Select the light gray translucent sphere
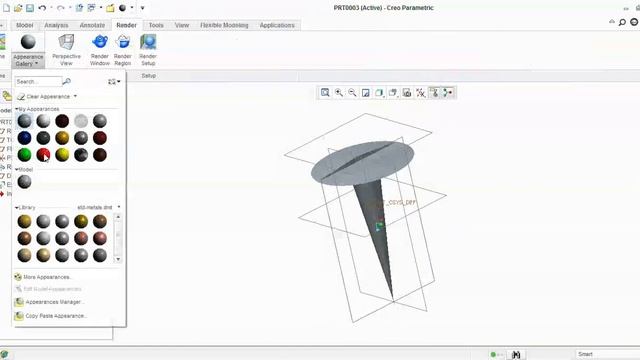 pos(81,121)
